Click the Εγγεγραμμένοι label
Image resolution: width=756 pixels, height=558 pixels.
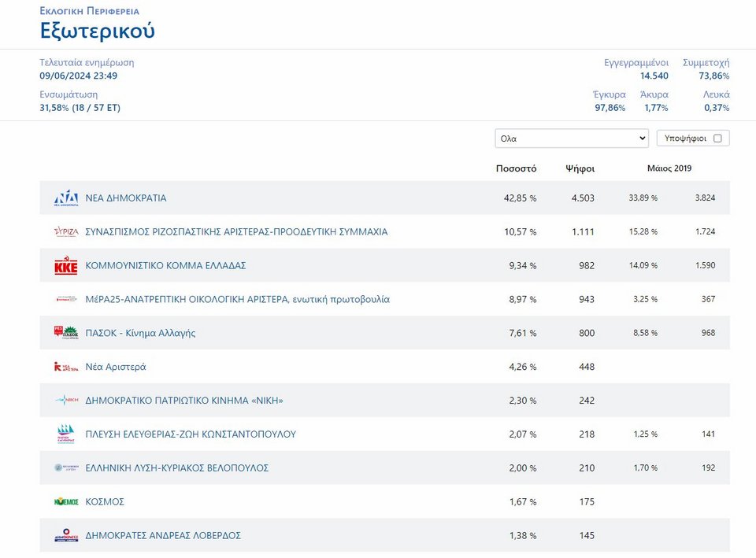pos(636,63)
